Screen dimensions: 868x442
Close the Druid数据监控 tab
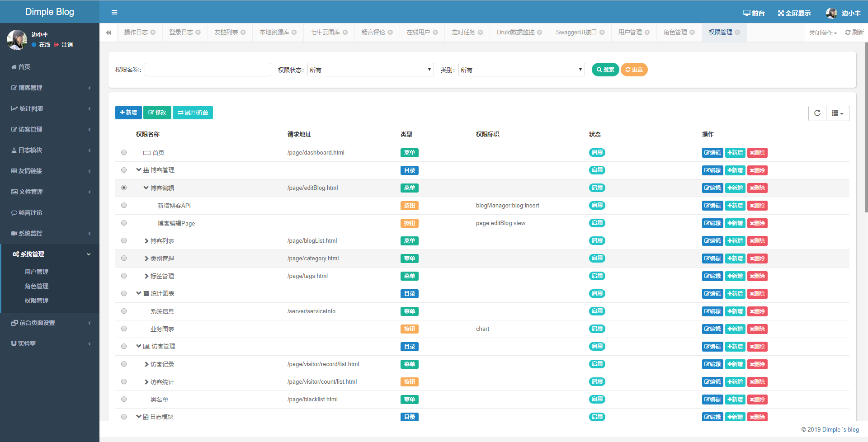coord(540,33)
